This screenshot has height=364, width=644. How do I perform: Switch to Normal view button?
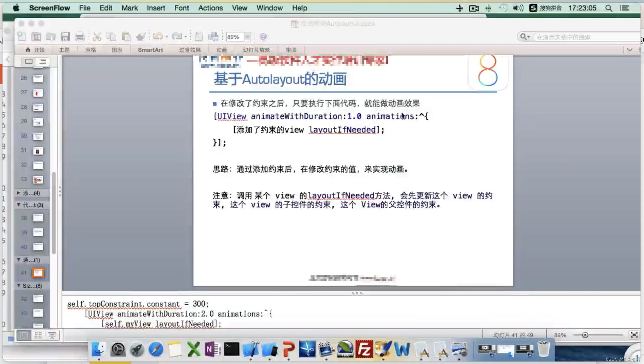24,335
